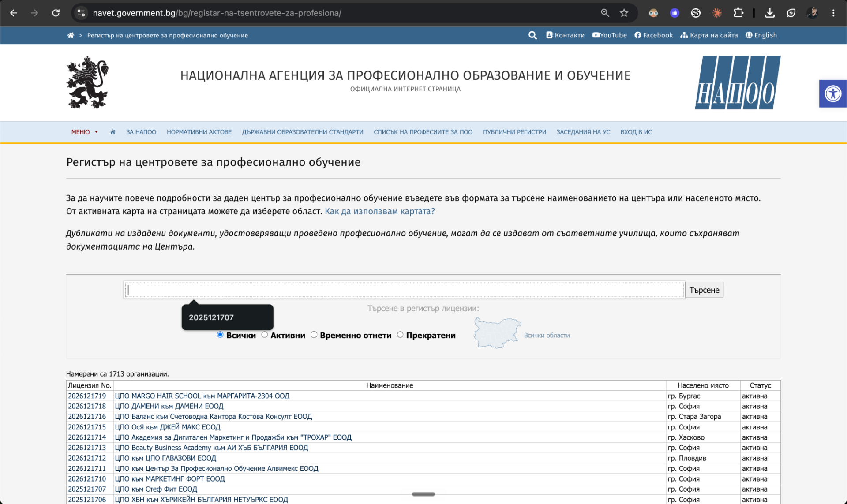
Task: Click the Търсене button
Action: tap(704, 290)
